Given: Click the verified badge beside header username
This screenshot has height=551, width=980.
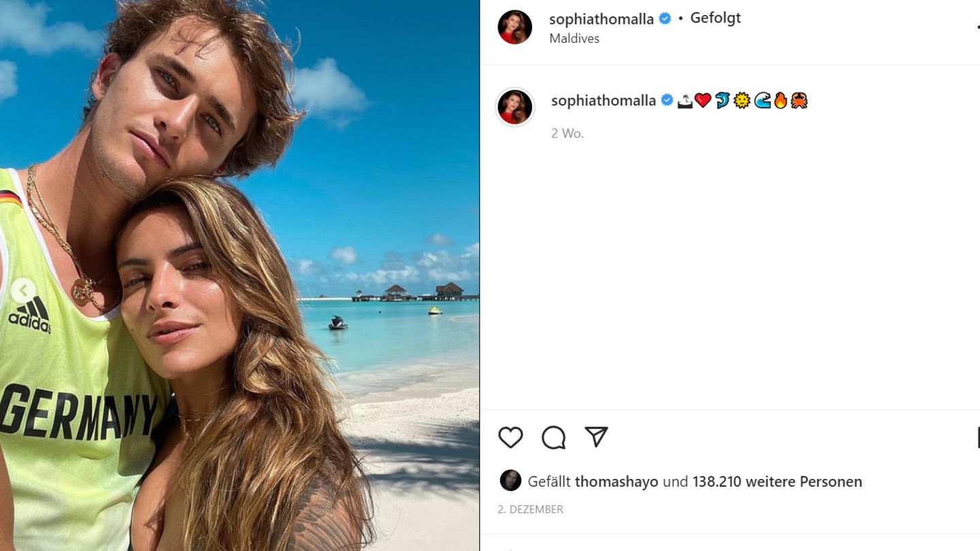Looking at the screenshot, I should pyautogui.click(x=665, y=19).
